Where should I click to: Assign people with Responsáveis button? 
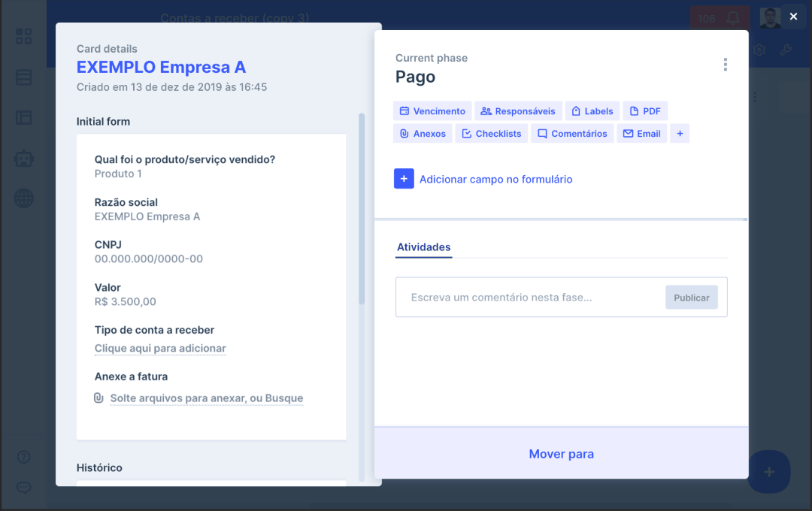518,111
